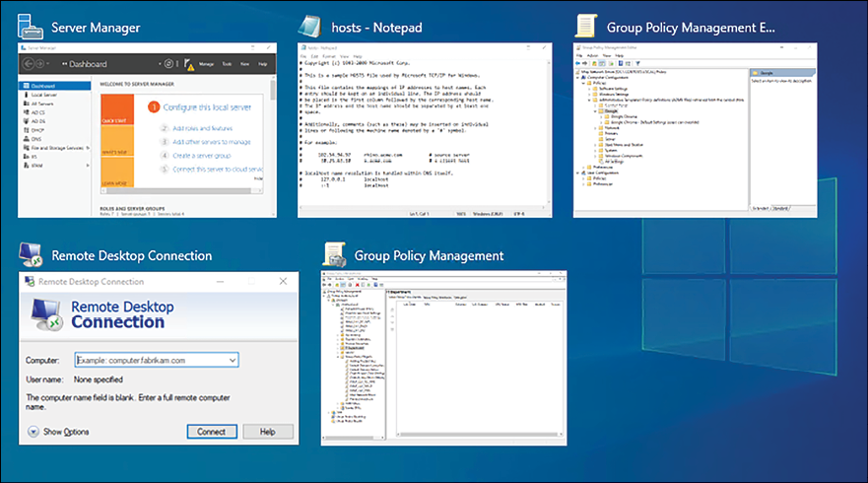Select the QUICK START orange tile
This screenshot has height=483, width=868.
[117, 109]
